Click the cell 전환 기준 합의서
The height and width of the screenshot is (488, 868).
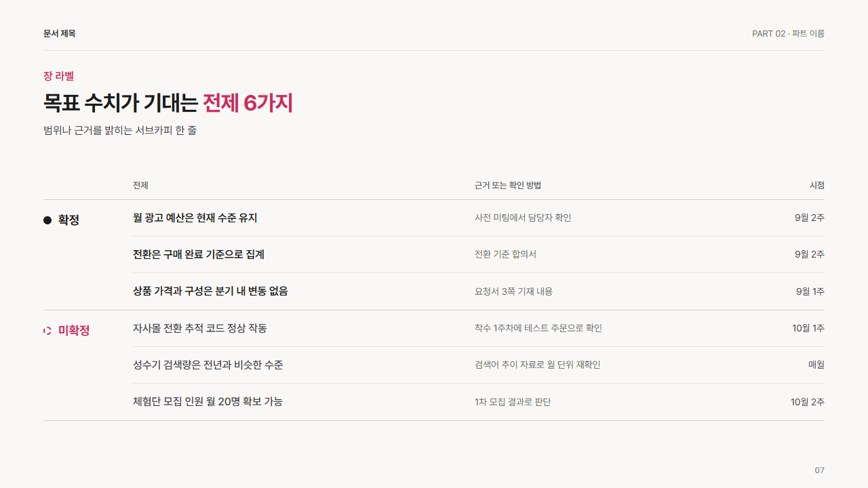pos(505,254)
